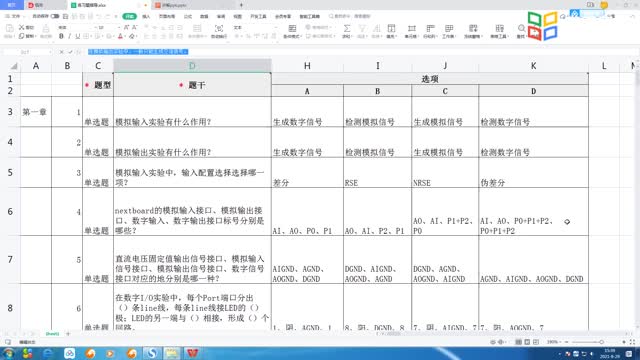
Task: Add a new sheet with plus button
Action: [68, 334]
